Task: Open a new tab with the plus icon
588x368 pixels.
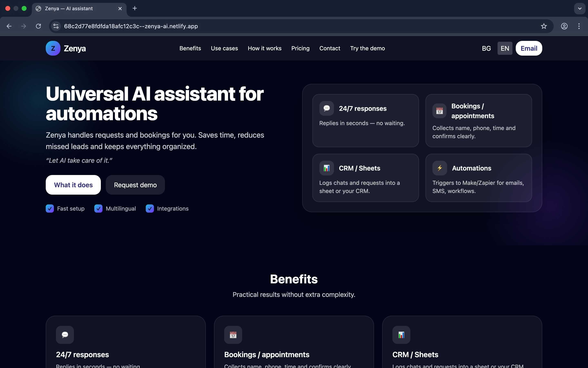Action: coord(135,8)
